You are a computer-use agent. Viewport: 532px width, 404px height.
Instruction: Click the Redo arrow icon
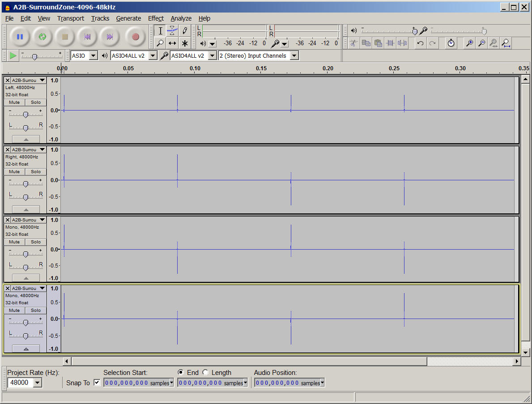click(432, 43)
